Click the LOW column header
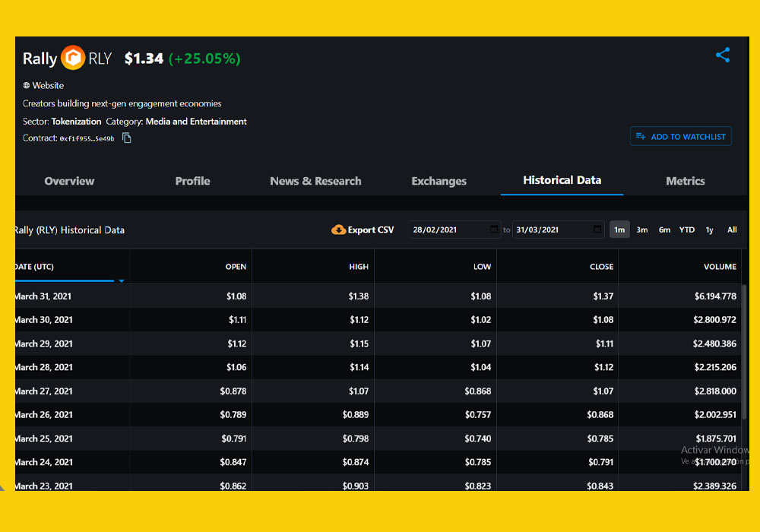 (482, 267)
